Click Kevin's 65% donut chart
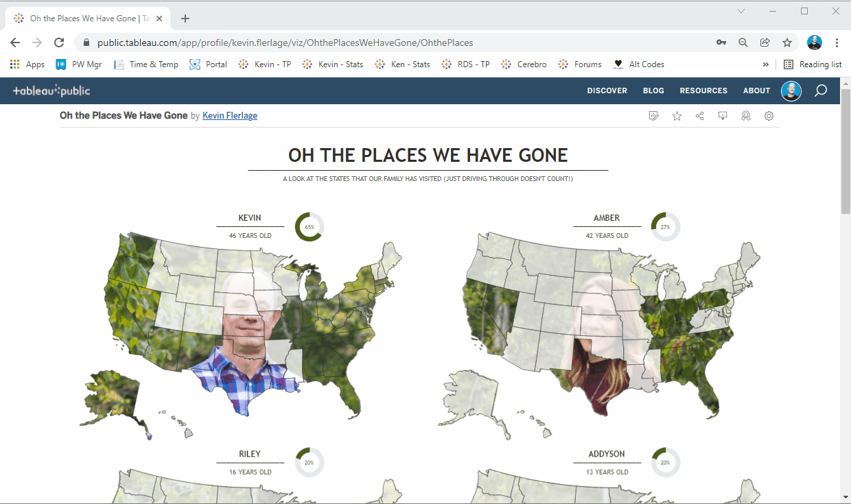The image size is (851, 504). pos(310,227)
